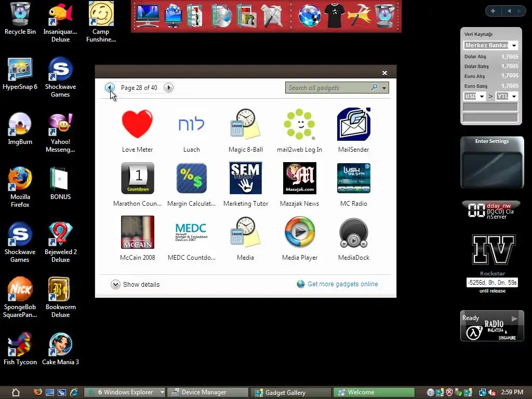Select the MailSender gadget
This screenshot has width=532, height=399.
[x=353, y=130]
